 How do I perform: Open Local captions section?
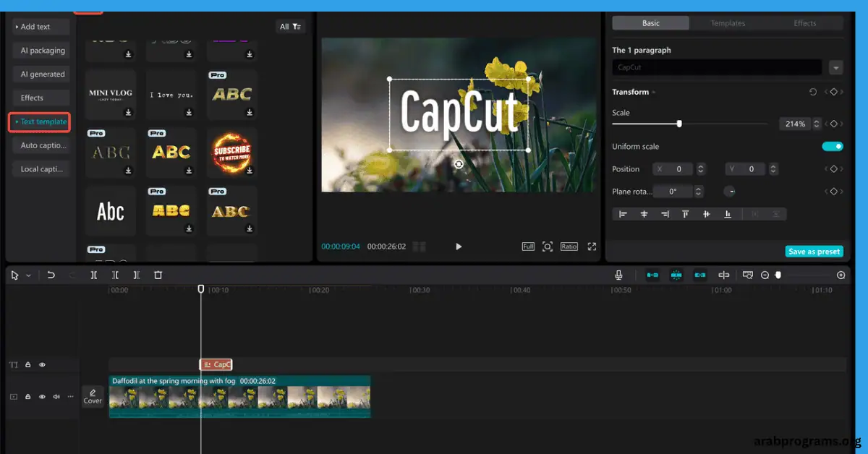pos(41,169)
